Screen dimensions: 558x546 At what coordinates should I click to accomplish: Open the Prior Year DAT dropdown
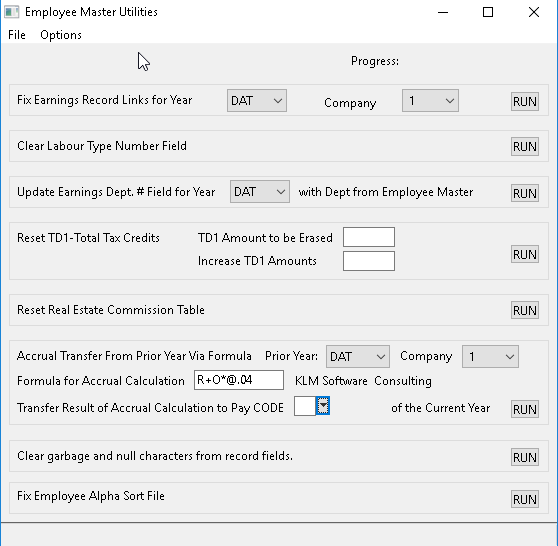coord(358,356)
